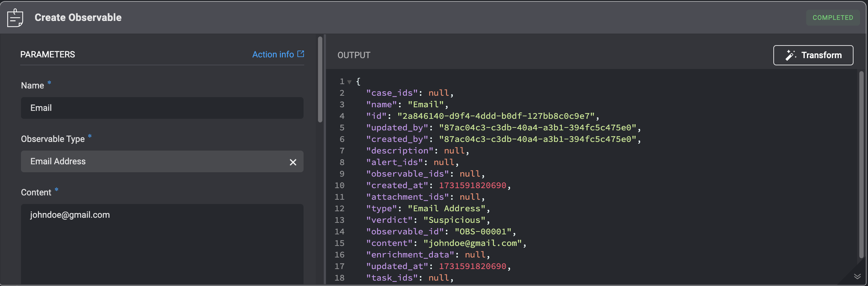Image resolution: width=868 pixels, height=286 pixels.
Task: Click the output panel vertical scrollbar
Action: [x=861, y=164]
